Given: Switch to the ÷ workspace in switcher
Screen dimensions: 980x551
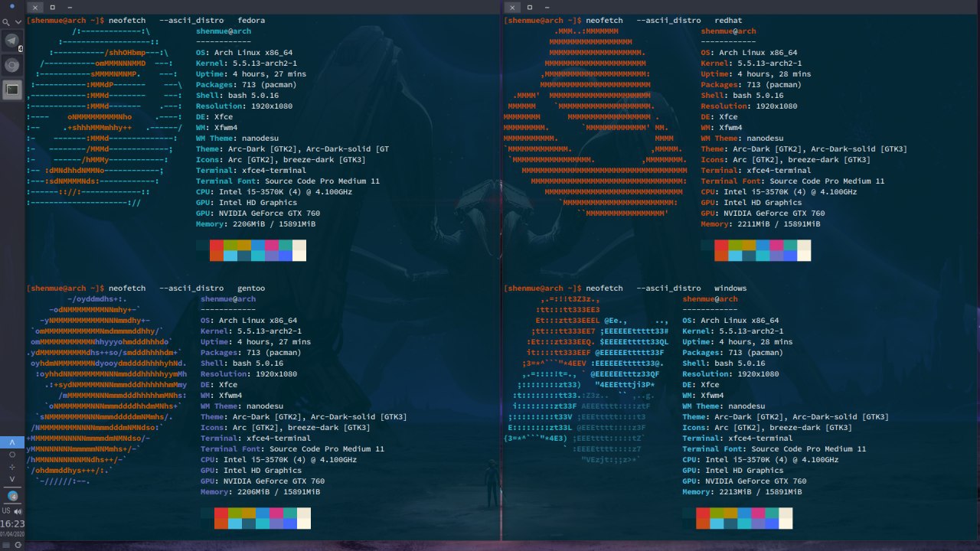Looking at the screenshot, I should [12, 468].
